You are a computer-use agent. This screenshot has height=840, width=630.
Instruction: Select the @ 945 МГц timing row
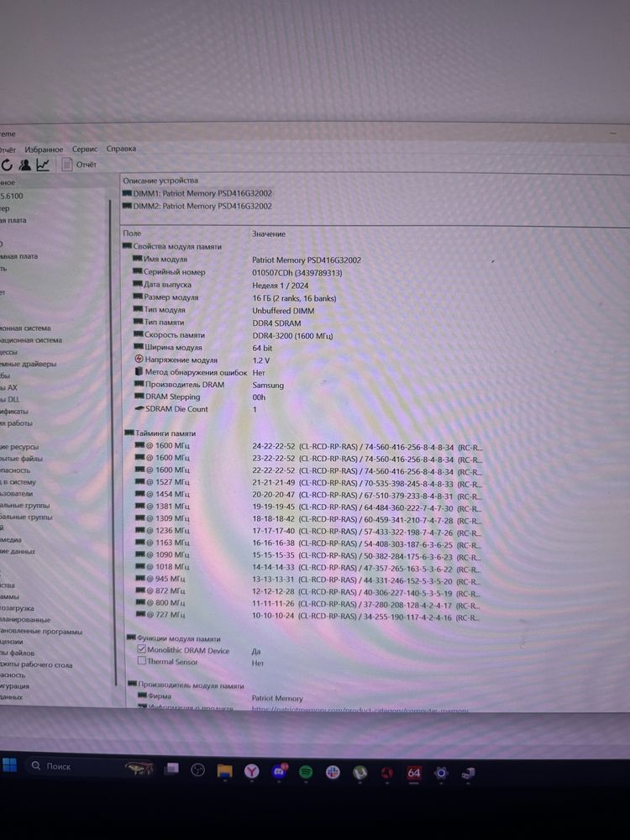coord(308,580)
